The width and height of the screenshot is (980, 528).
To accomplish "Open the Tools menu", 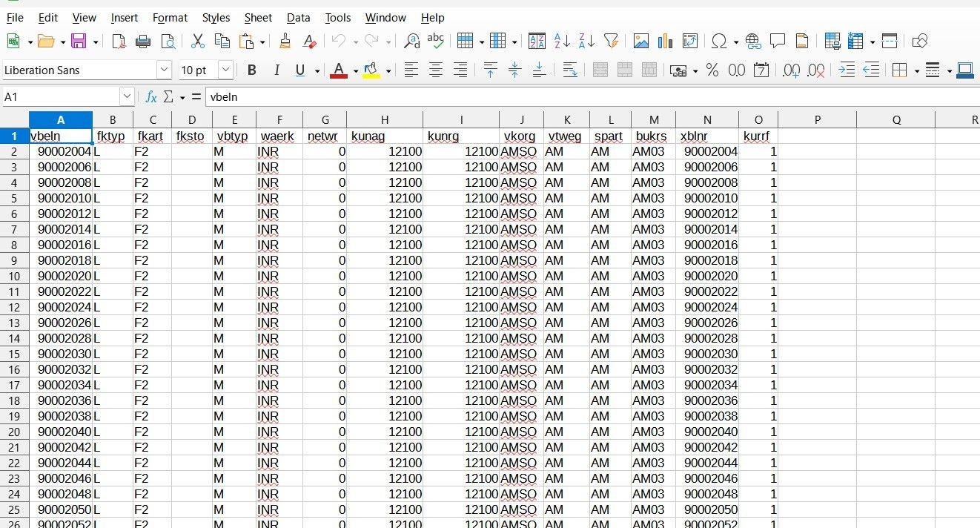I will pyautogui.click(x=338, y=17).
